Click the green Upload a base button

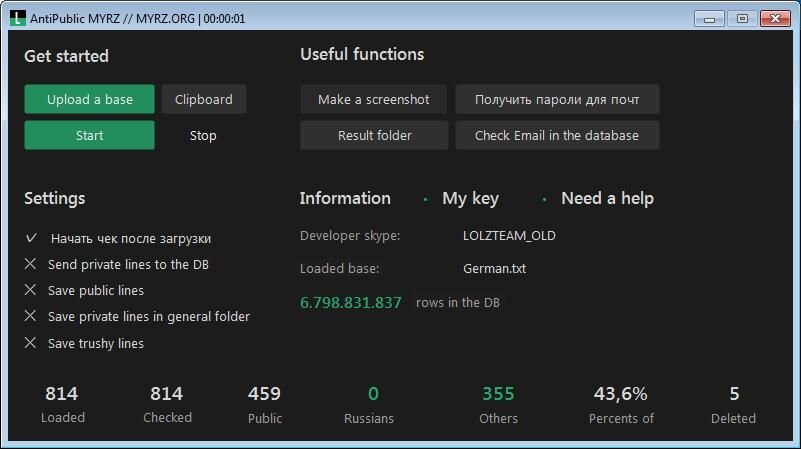click(x=89, y=99)
